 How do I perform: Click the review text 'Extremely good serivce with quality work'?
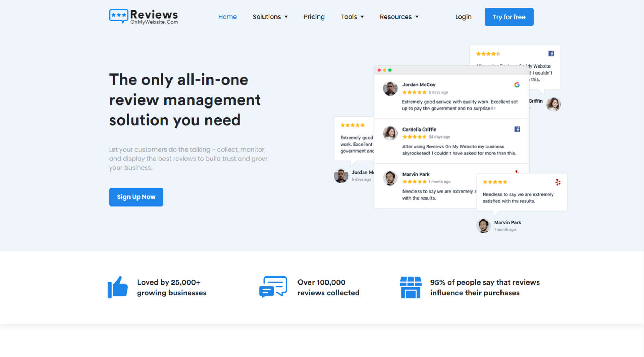(460, 105)
